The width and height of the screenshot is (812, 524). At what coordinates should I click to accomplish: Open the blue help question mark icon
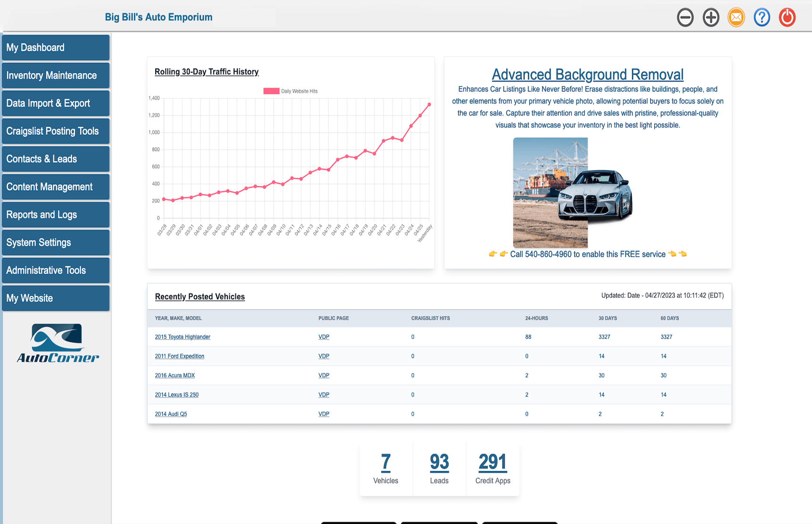pos(762,18)
